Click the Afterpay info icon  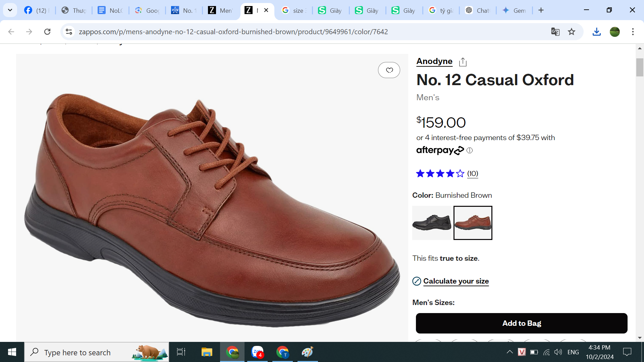tap(470, 150)
